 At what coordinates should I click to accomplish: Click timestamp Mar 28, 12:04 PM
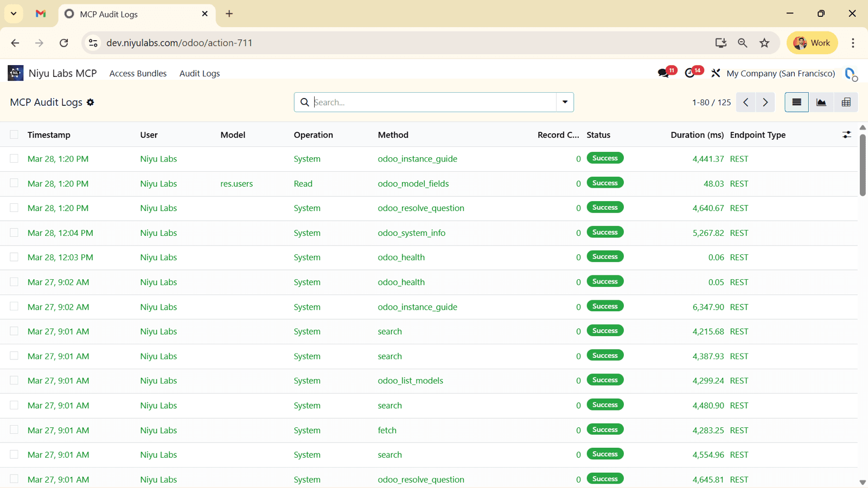pos(60,233)
